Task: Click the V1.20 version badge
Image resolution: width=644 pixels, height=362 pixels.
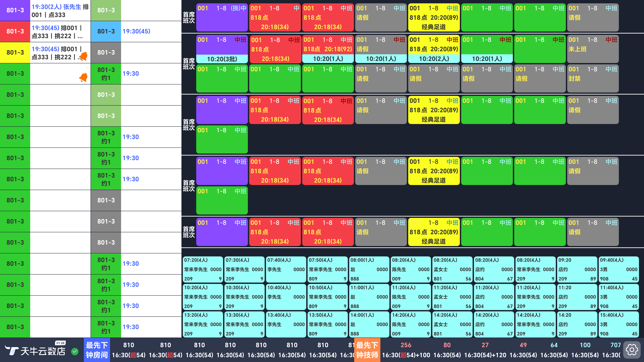Action: click(60, 343)
